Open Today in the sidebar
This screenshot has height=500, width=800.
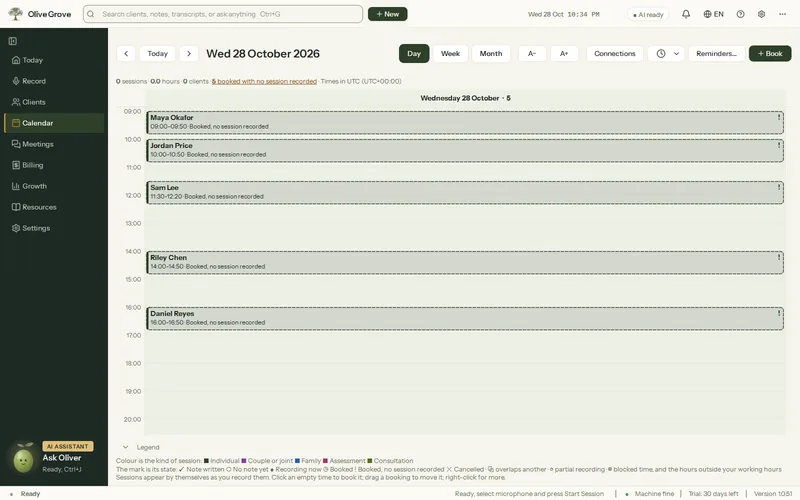(54, 60)
